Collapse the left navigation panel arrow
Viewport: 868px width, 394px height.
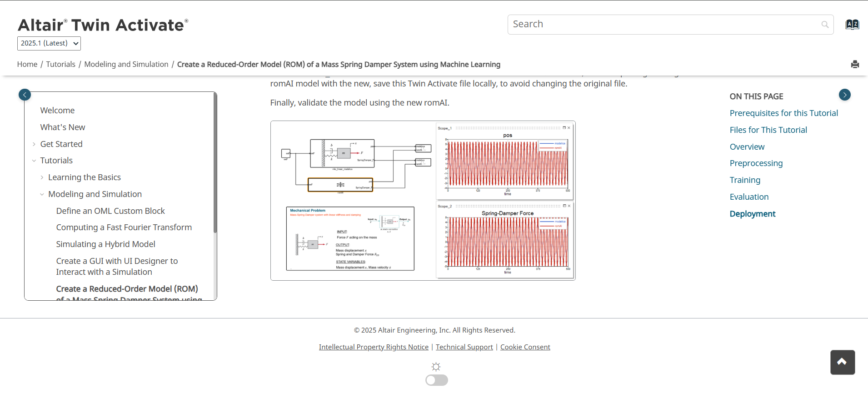coord(25,95)
